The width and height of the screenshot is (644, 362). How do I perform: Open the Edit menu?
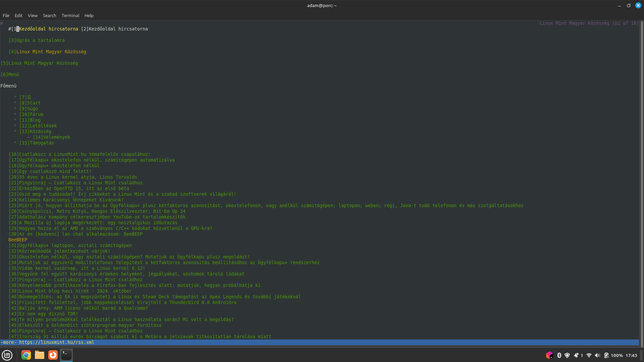click(x=19, y=16)
